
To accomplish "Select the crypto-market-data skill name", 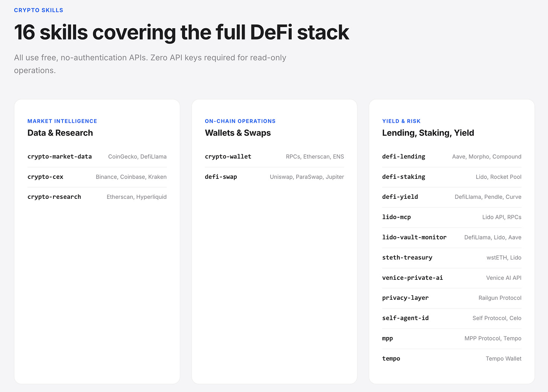I will click(59, 157).
